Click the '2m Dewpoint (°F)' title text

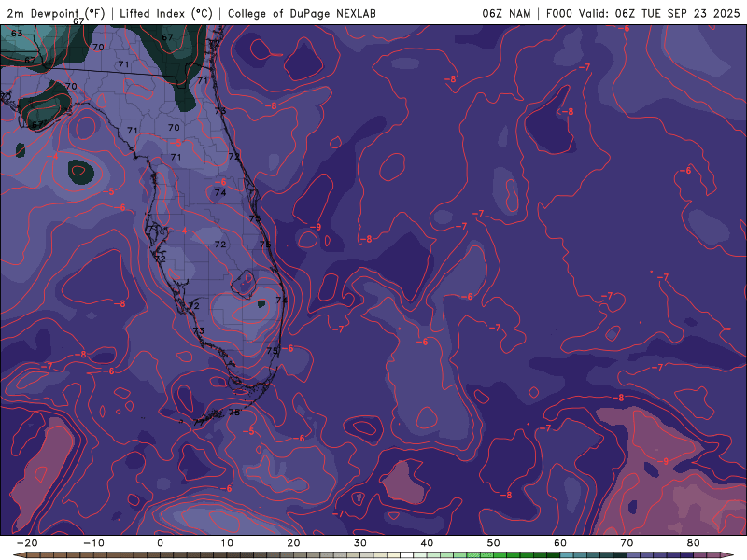click(x=55, y=14)
